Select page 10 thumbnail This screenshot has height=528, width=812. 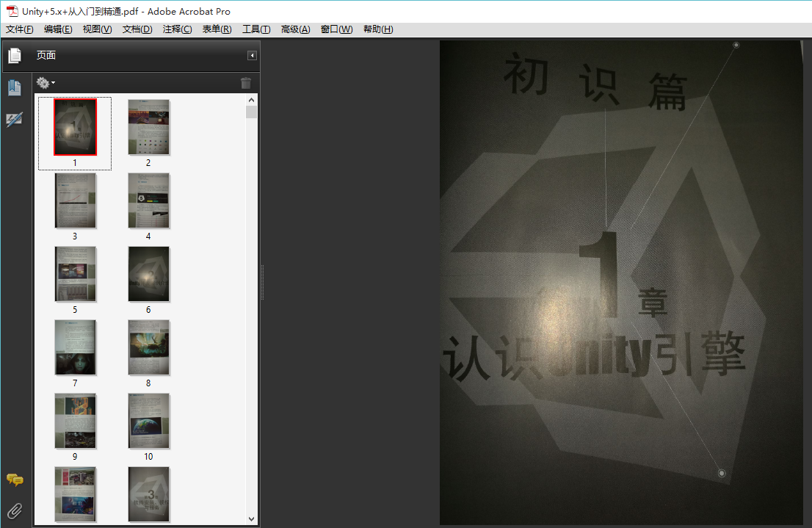[148, 421]
